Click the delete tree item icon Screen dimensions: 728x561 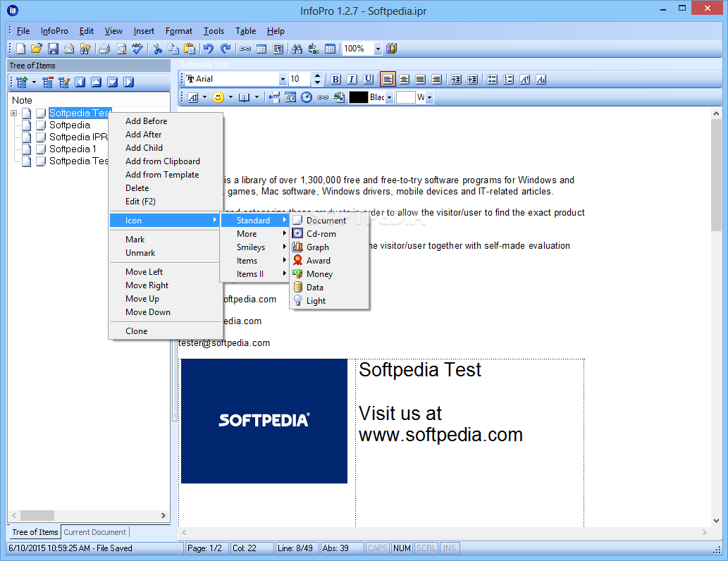[47, 82]
